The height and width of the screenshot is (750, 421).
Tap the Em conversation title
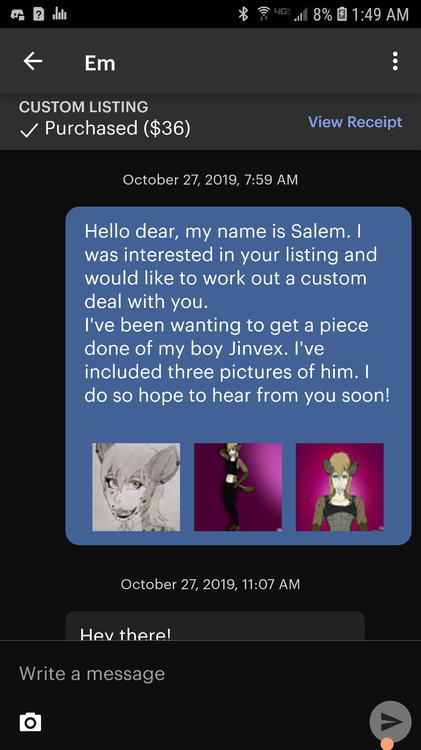pos(100,63)
